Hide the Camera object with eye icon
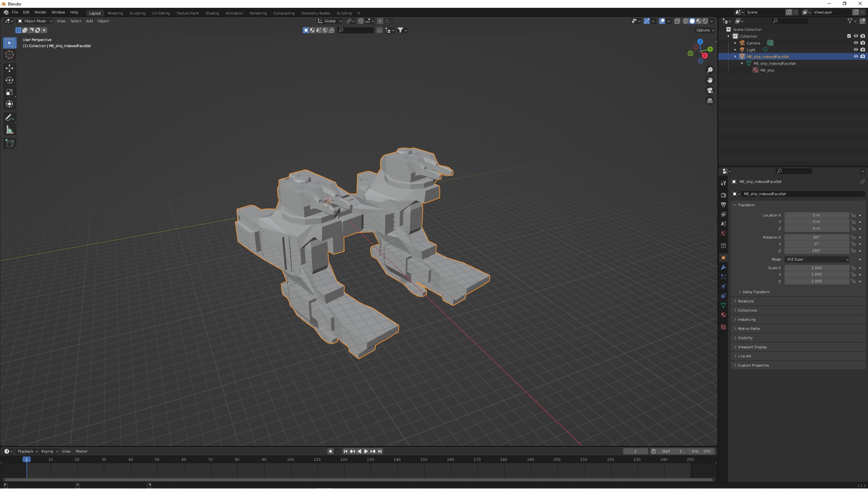 855,43
